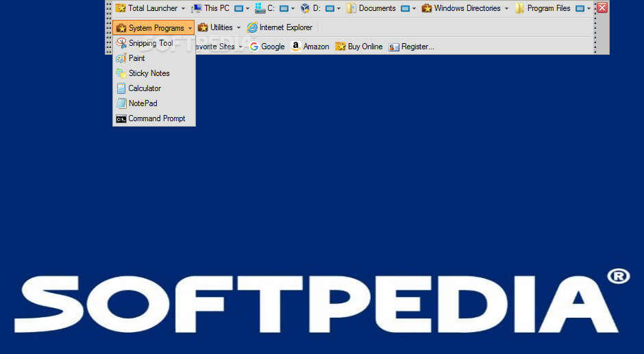Open the Amazon shortcut

[310, 47]
